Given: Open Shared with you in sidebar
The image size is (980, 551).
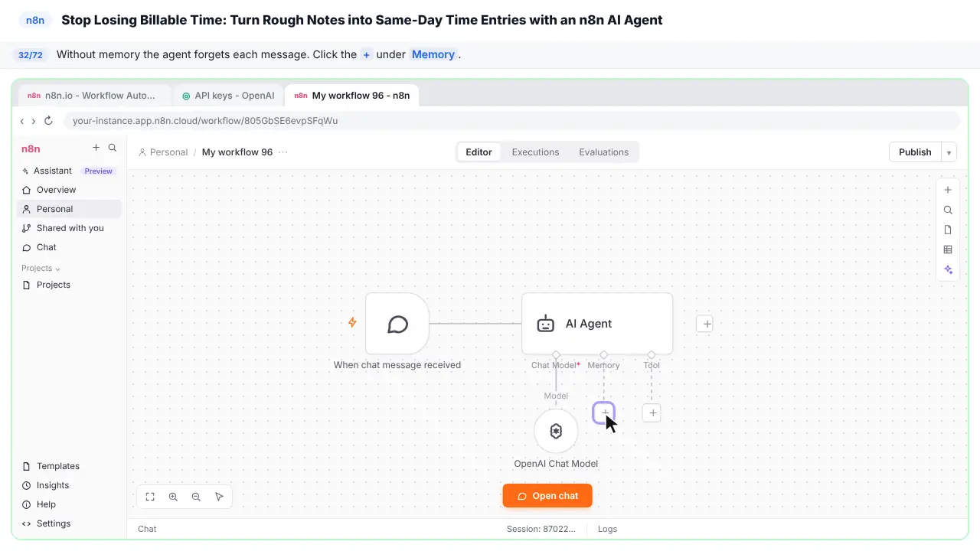Looking at the screenshot, I should (x=69, y=228).
